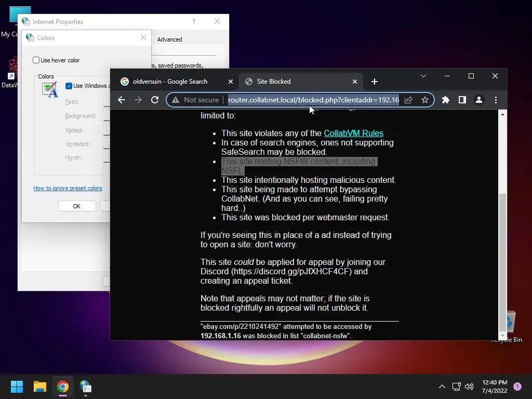
Task: Click highlighted NSFW content list item text
Action: click(299, 166)
